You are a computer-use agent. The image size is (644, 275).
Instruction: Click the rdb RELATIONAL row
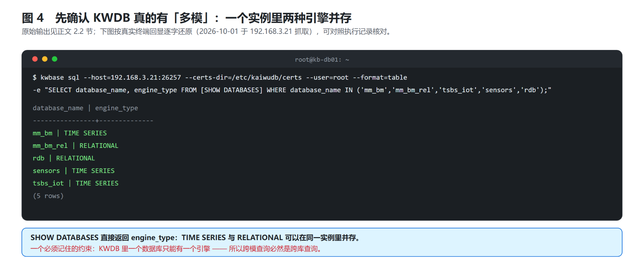(x=64, y=158)
